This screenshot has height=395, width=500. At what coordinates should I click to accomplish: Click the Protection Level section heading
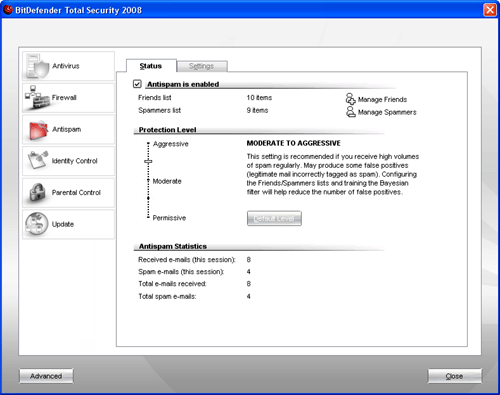click(x=167, y=130)
